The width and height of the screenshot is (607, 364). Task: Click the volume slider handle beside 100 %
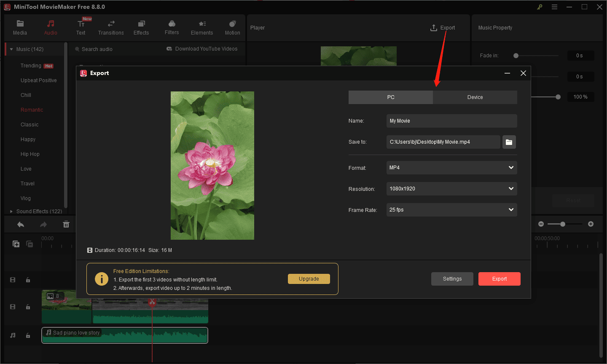tap(558, 97)
